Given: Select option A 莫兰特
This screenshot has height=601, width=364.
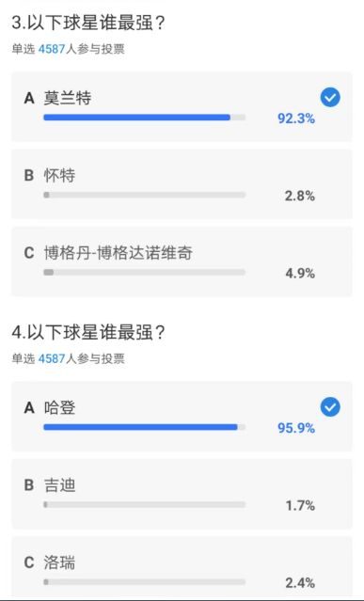Looking at the screenshot, I should pos(182,107).
